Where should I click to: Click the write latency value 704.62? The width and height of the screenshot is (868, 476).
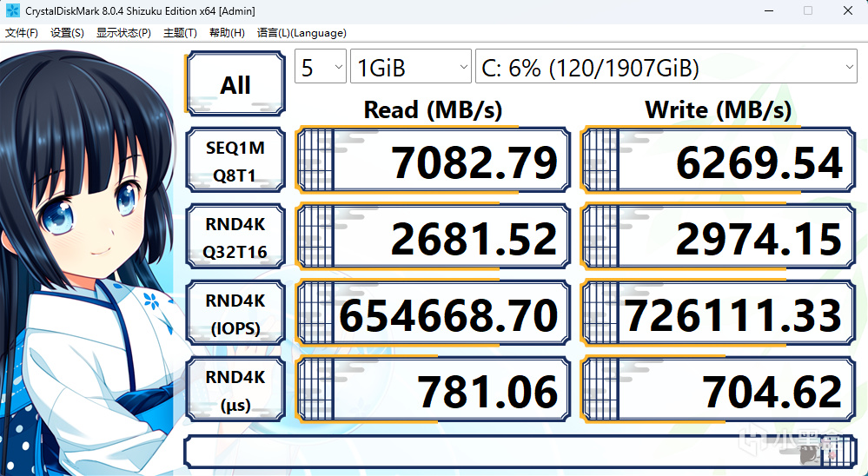pyautogui.click(x=719, y=390)
